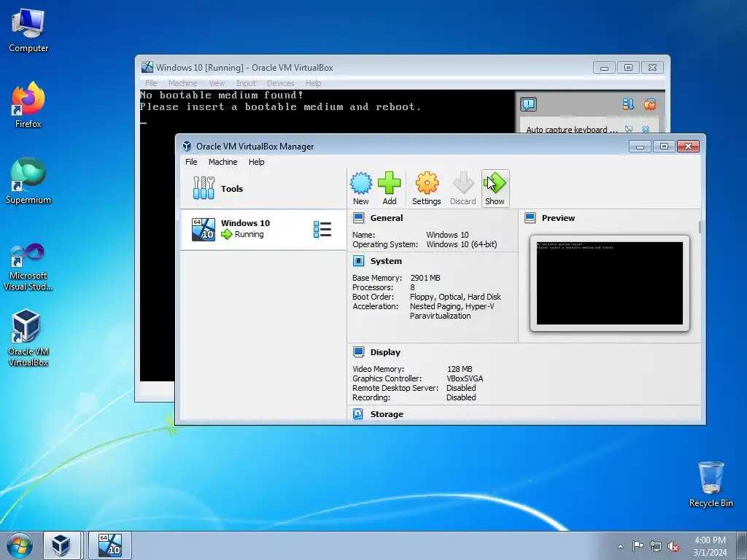Open Machine menu in Windows 10 VM window
The image size is (747, 560).
tap(182, 83)
